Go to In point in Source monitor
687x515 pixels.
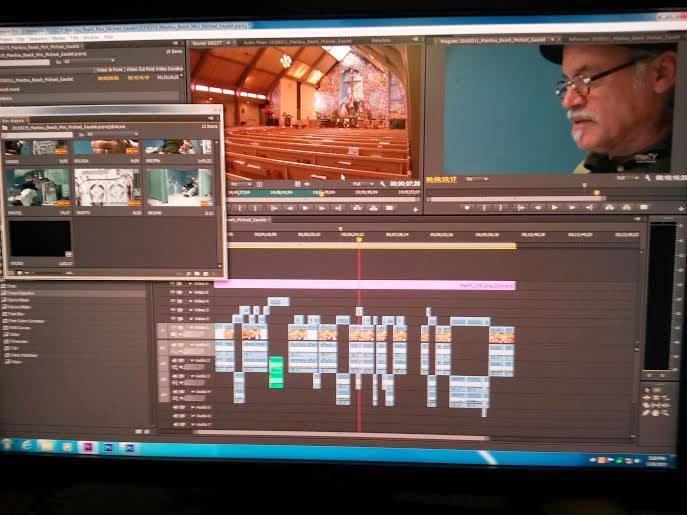coord(274,209)
